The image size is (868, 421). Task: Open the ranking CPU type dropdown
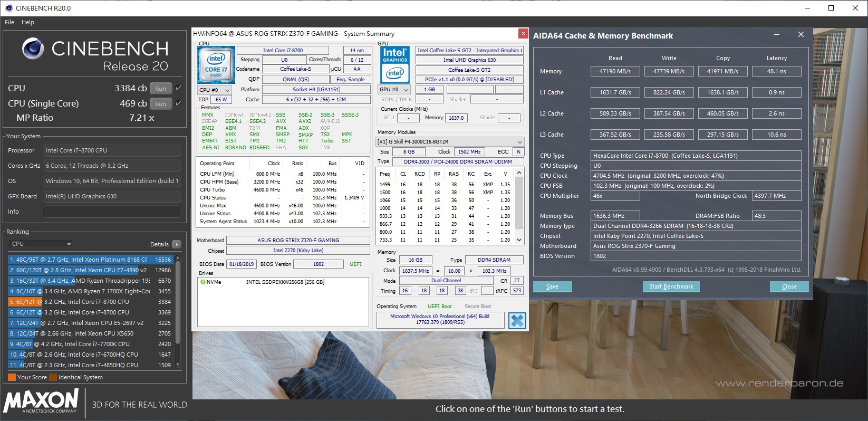[x=40, y=244]
